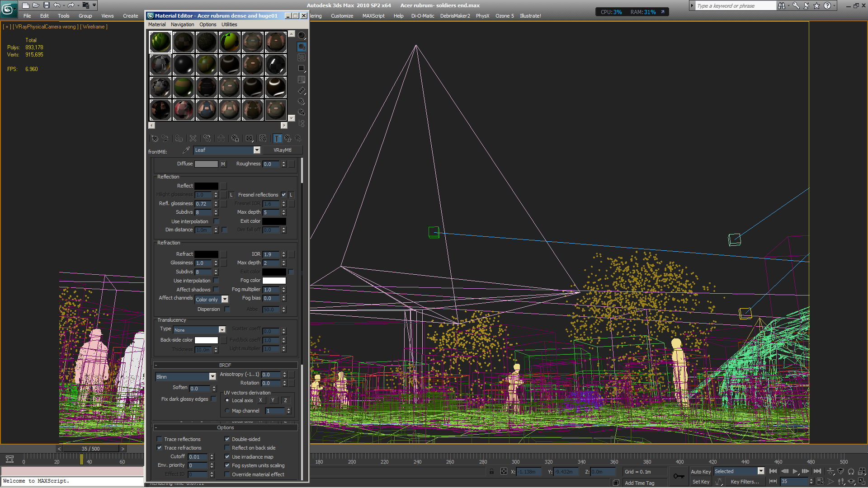Screen dimensions: 868x488
Task: Click the Set Keys large key icon
Action: pyautogui.click(x=679, y=476)
